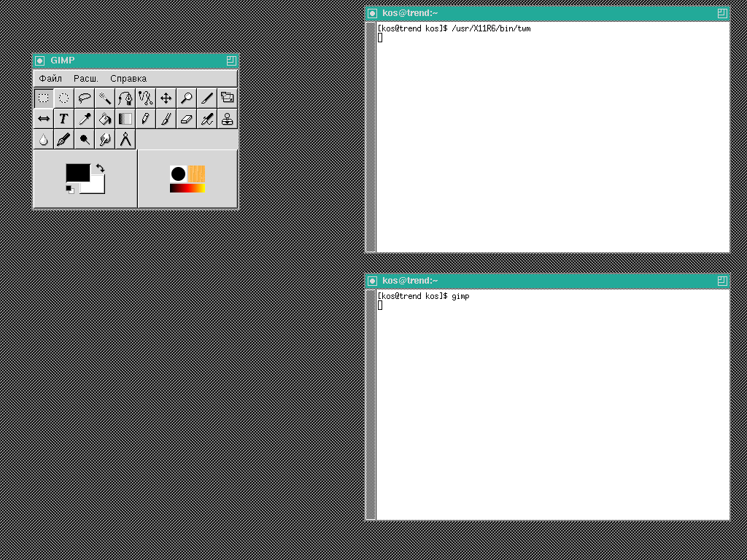Select the Text tool

point(64,118)
